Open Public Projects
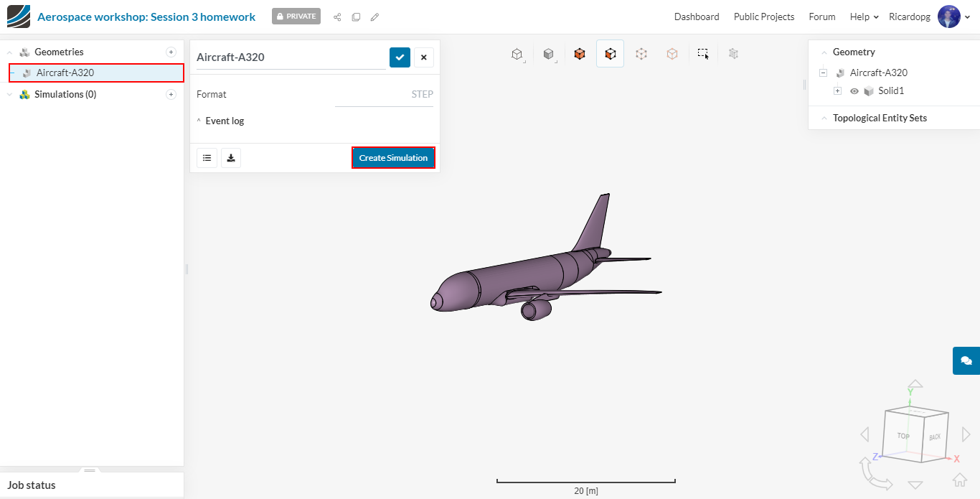The width and height of the screenshot is (980, 499). (764, 17)
